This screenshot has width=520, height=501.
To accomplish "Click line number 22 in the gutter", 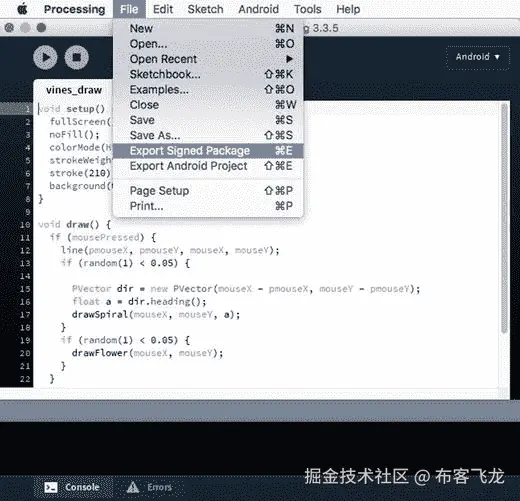I will coord(25,379).
